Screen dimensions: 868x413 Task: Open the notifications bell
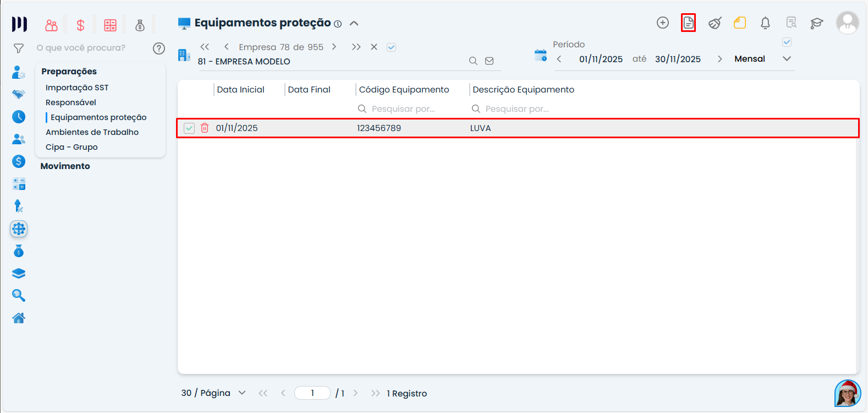coord(765,23)
